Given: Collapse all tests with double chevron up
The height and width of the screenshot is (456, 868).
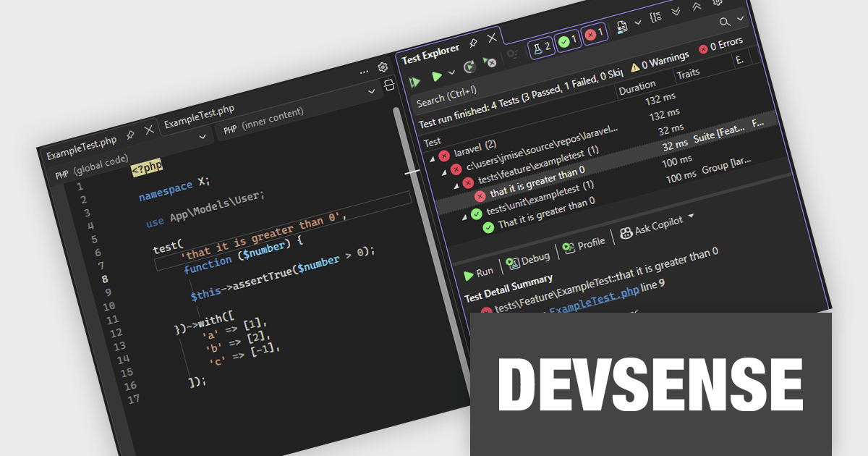Looking at the screenshot, I should pyautogui.click(x=697, y=7).
